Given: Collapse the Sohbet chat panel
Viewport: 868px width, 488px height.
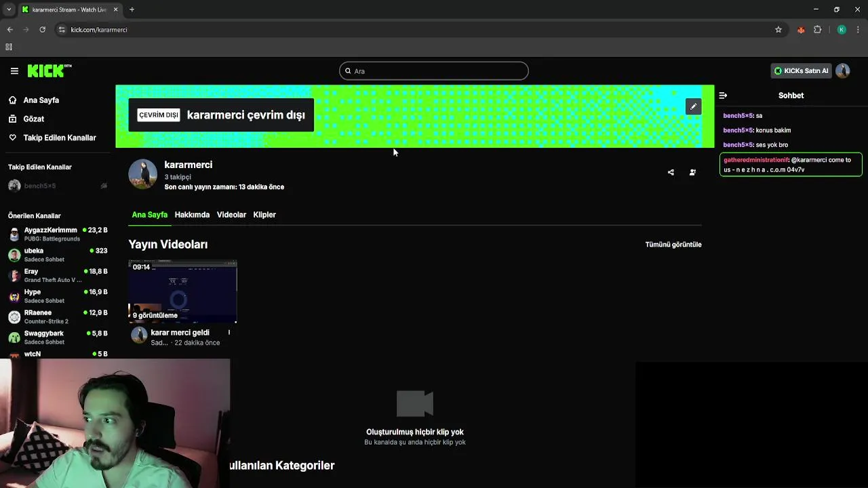Looking at the screenshot, I should 723,96.
